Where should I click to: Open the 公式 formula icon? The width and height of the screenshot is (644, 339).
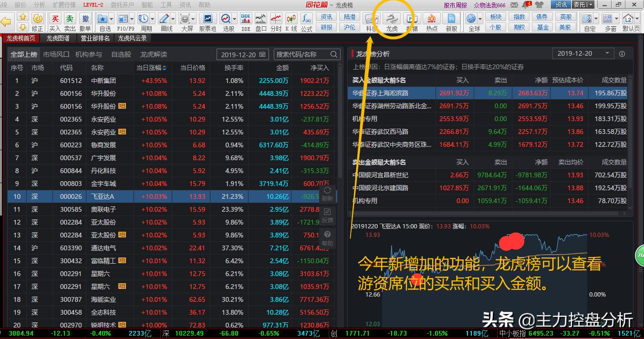[x=306, y=19]
